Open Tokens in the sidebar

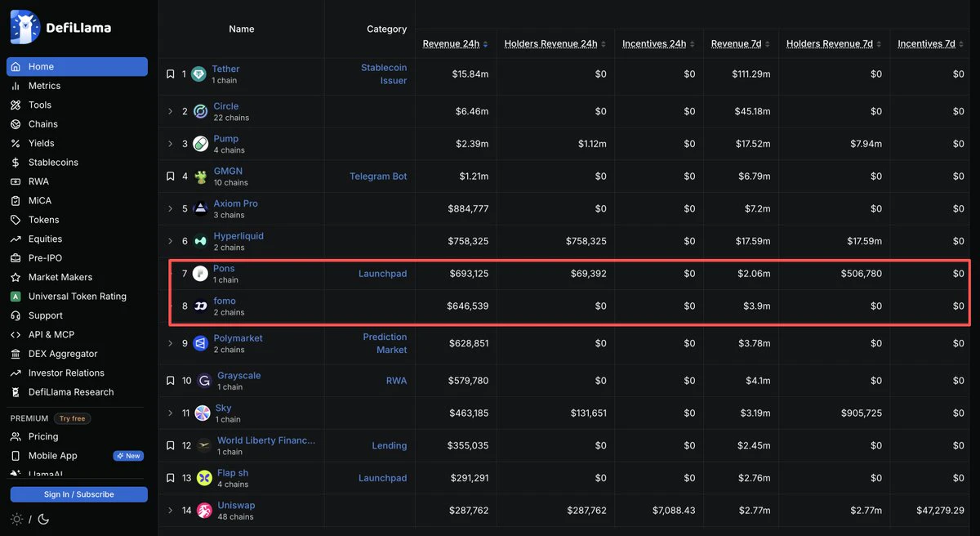tap(77, 220)
